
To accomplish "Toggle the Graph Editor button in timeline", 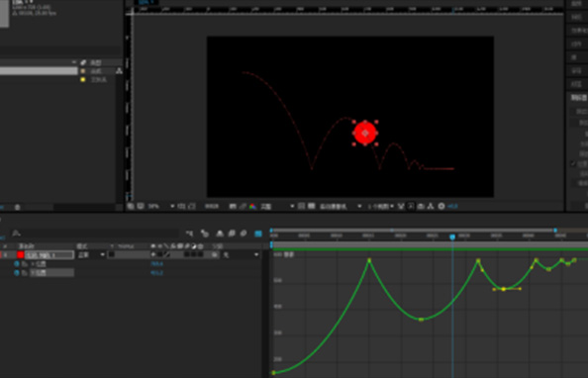I will [x=258, y=234].
